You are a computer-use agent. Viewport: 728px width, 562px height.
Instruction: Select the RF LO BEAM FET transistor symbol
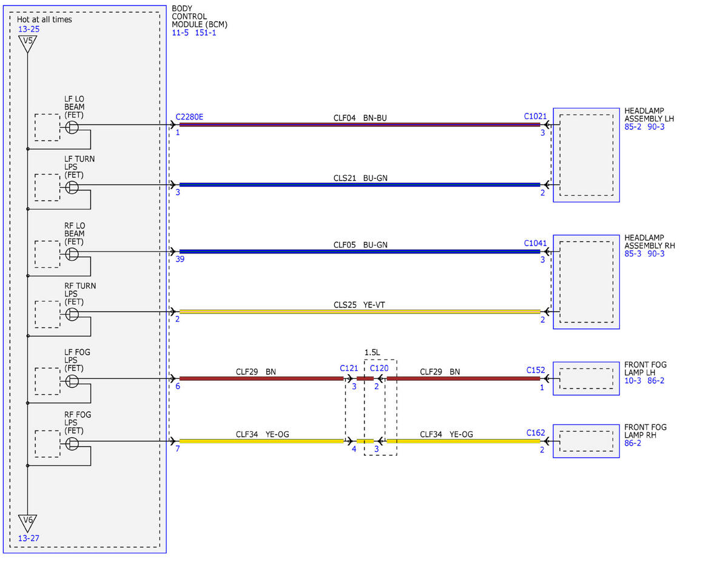pyautogui.click(x=72, y=253)
